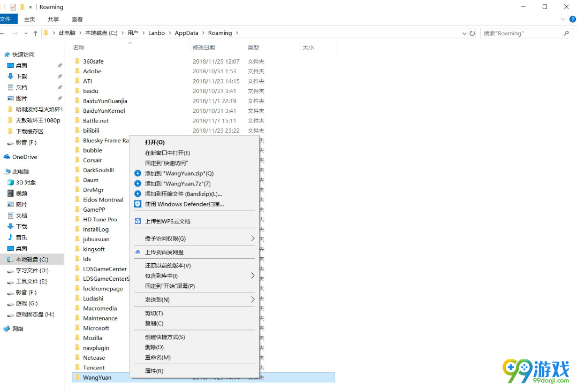
Task: Click the Up directory arrow icon
Action: pos(35,33)
